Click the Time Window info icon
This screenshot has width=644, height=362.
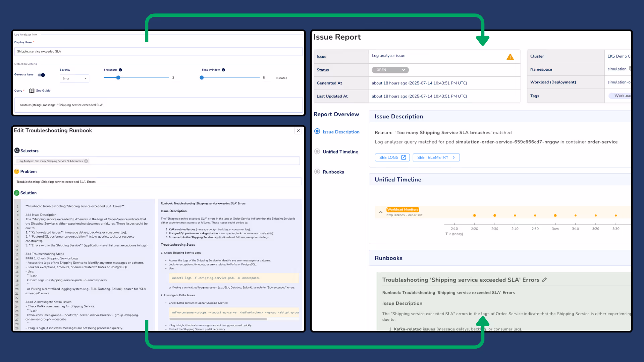pyautogui.click(x=223, y=70)
